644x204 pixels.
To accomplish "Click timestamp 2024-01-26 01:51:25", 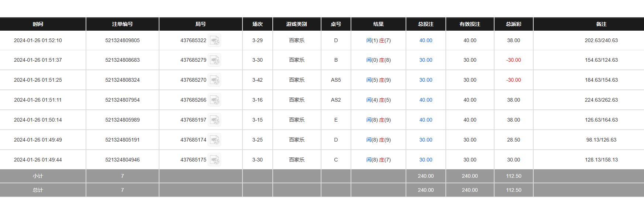I will click(x=38, y=80).
